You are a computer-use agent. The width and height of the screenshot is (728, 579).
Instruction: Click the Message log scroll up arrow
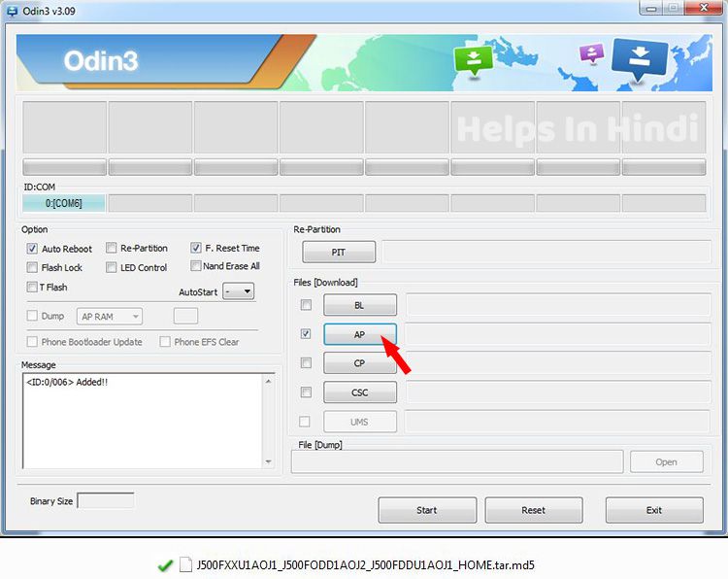(268, 381)
